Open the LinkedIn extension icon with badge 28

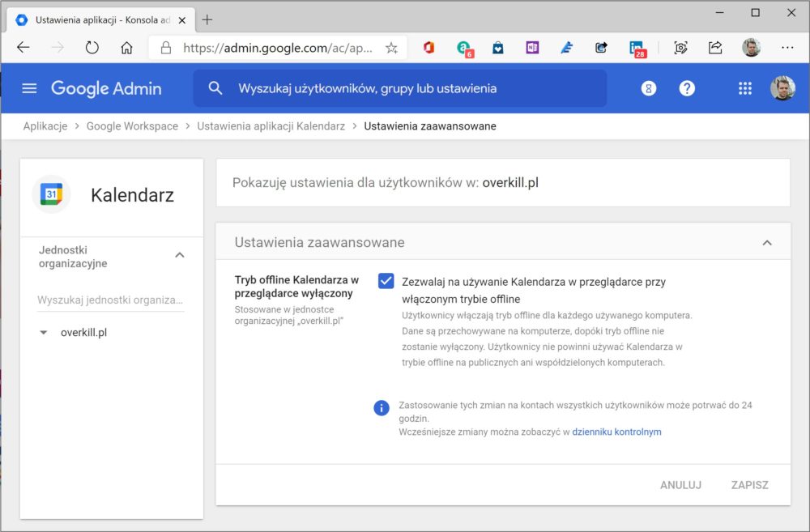pyautogui.click(x=637, y=49)
